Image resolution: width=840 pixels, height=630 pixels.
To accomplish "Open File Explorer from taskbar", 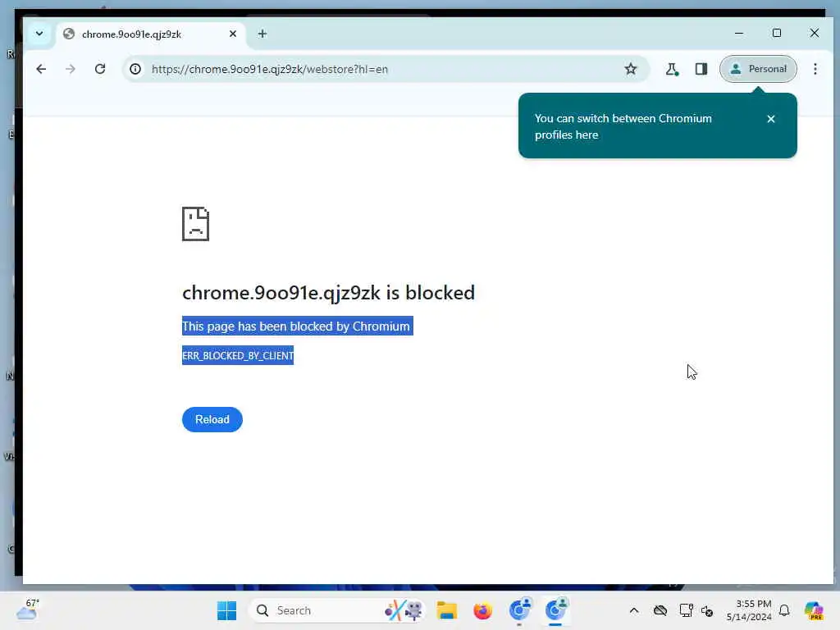I will (x=446, y=610).
